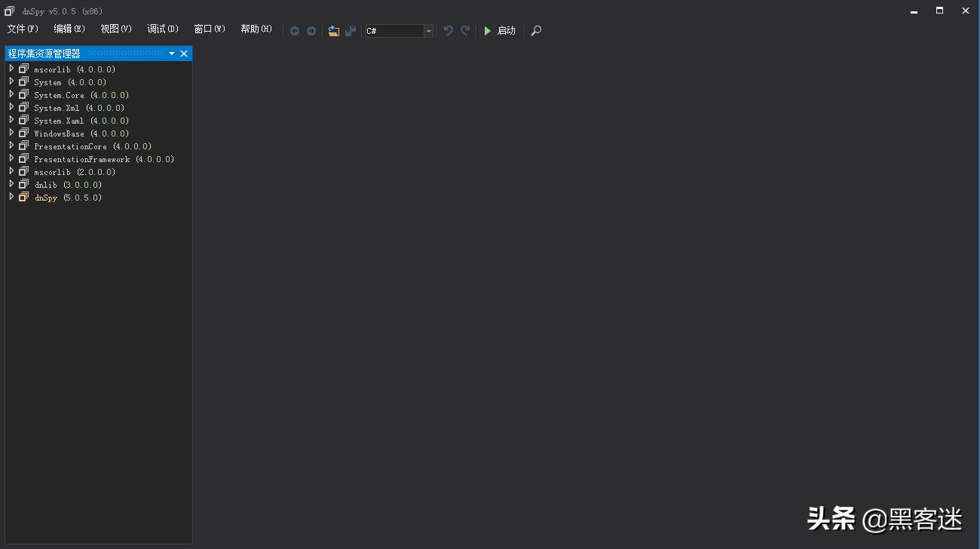Click the navigate back arrow icon

(295, 31)
